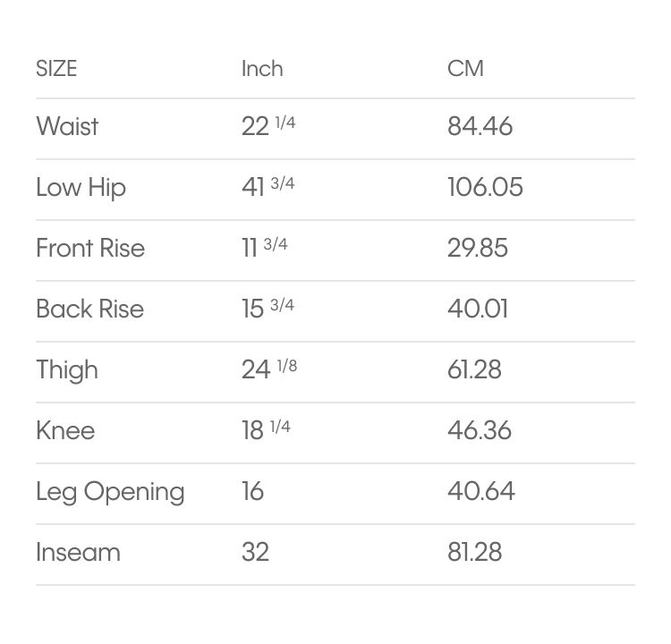Select the Front Rise label
This screenshot has width=671, height=644.
90,248
